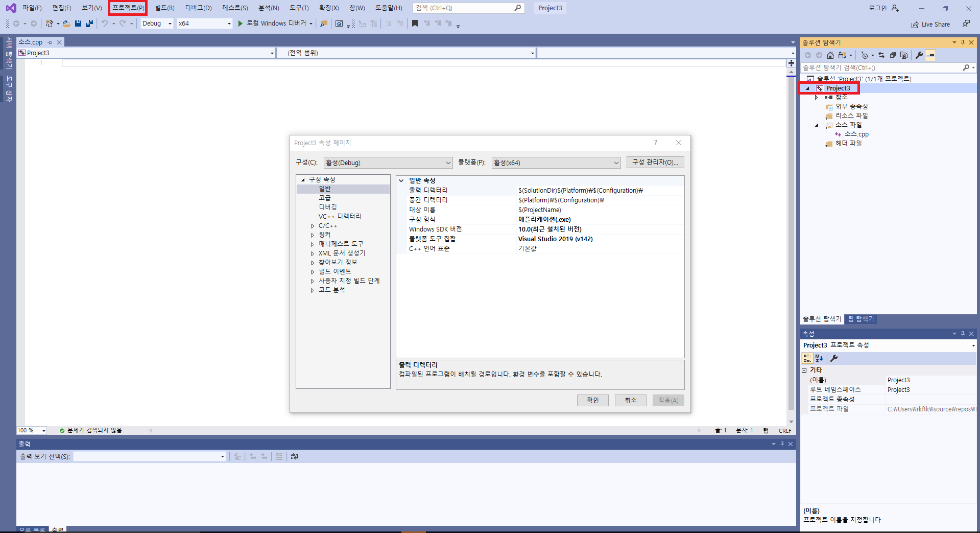The height and width of the screenshot is (533, 980).
Task: Open the 파일(F) menu
Action: pos(32,8)
